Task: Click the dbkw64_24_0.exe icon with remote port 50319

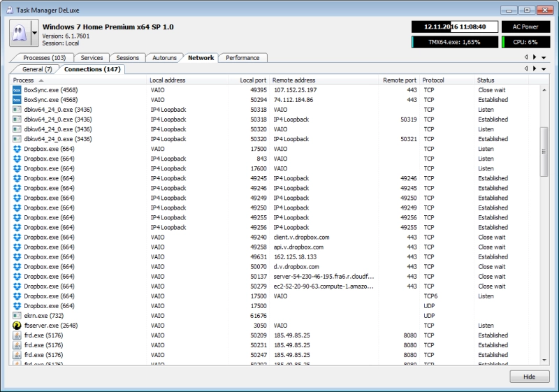Action: click(17, 119)
